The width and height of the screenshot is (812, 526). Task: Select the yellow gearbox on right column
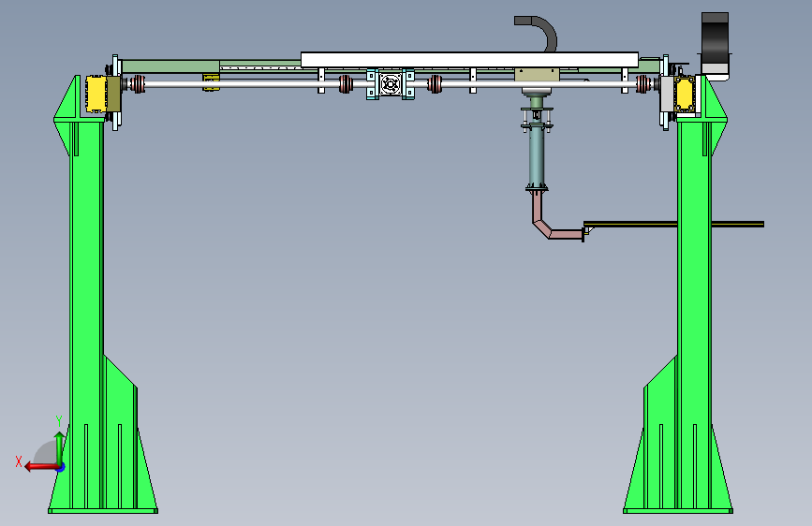pyautogui.click(x=685, y=94)
